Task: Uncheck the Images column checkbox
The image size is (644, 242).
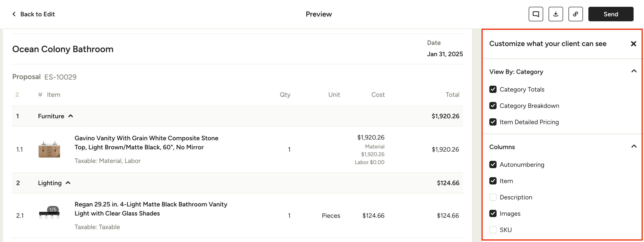Action: (x=493, y=213)
